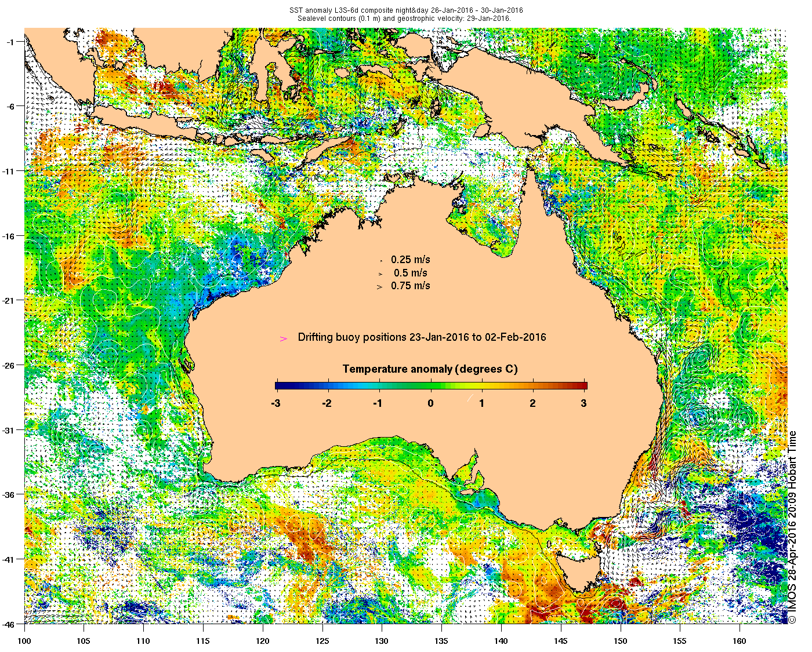Click the -6 latitude axis label

click(x=12, y=106)
